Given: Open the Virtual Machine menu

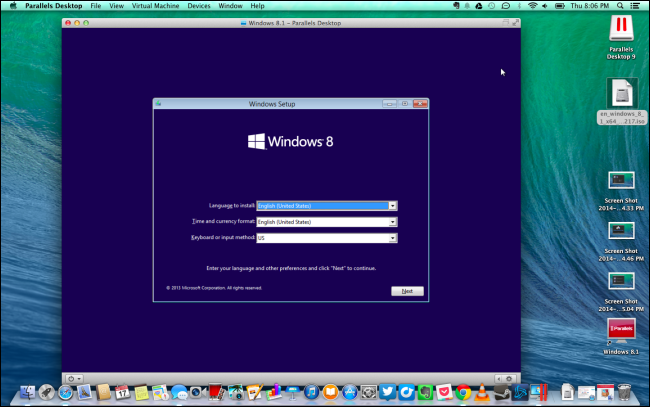Looking at the screenshot, I should pyautogui.click(x=155, y=6).
